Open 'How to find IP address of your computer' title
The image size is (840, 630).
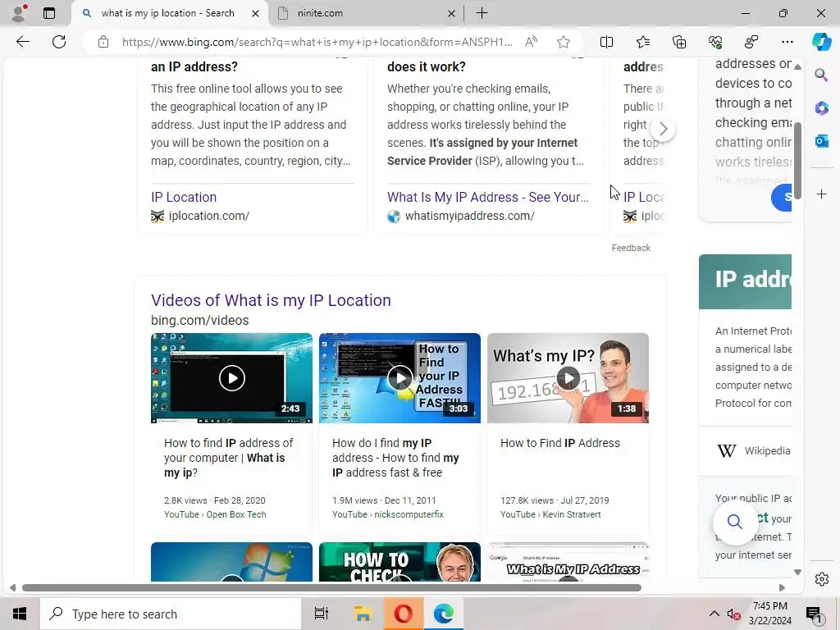click(x=229, y=458)
